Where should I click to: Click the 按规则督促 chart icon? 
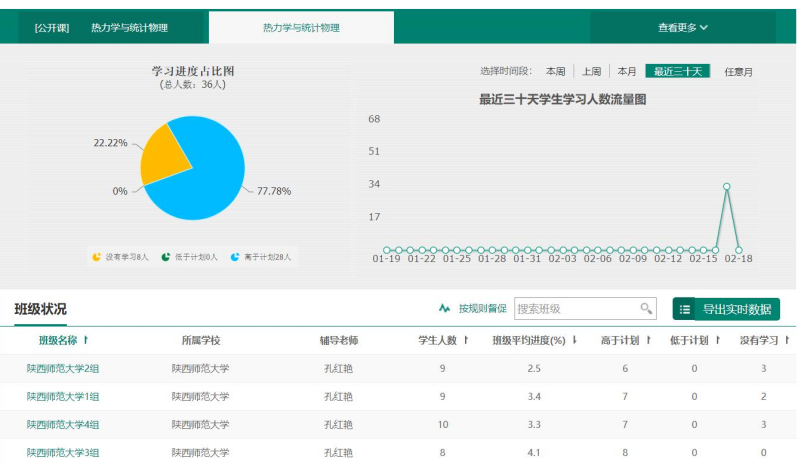pyautogui.click(x=445, y=309)
